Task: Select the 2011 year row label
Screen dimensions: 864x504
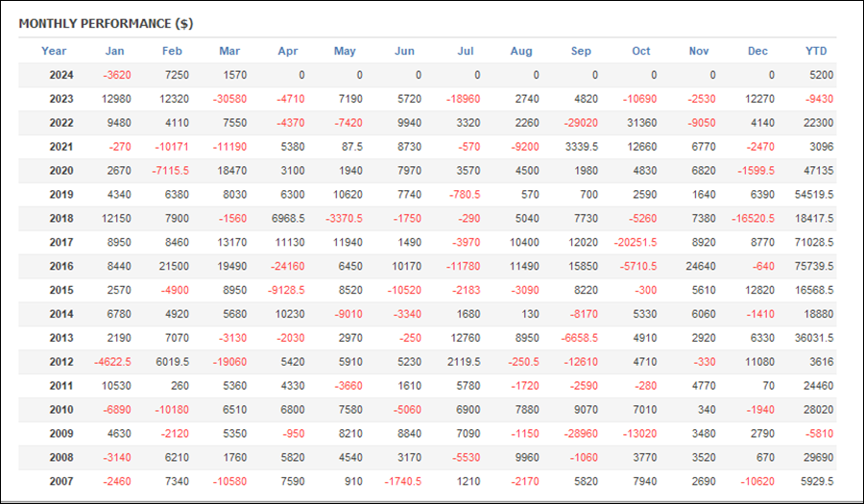Action: [61, 386]
